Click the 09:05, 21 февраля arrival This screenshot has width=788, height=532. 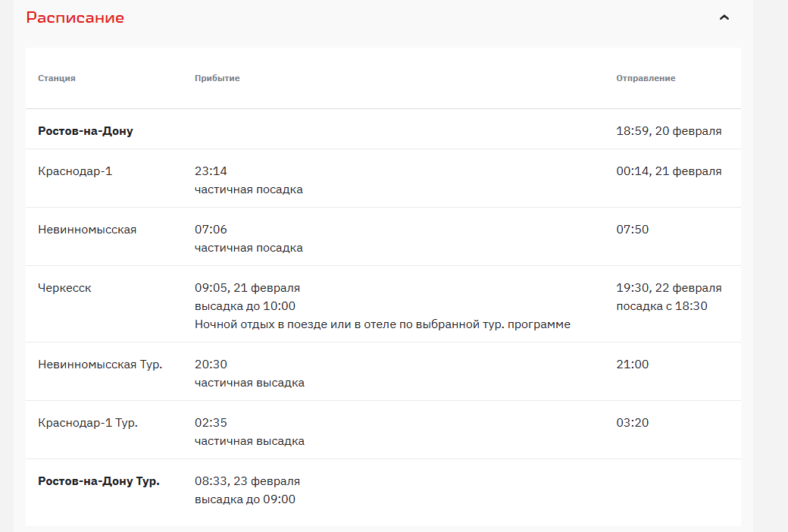pyautogui.click(x=247, y=288)
